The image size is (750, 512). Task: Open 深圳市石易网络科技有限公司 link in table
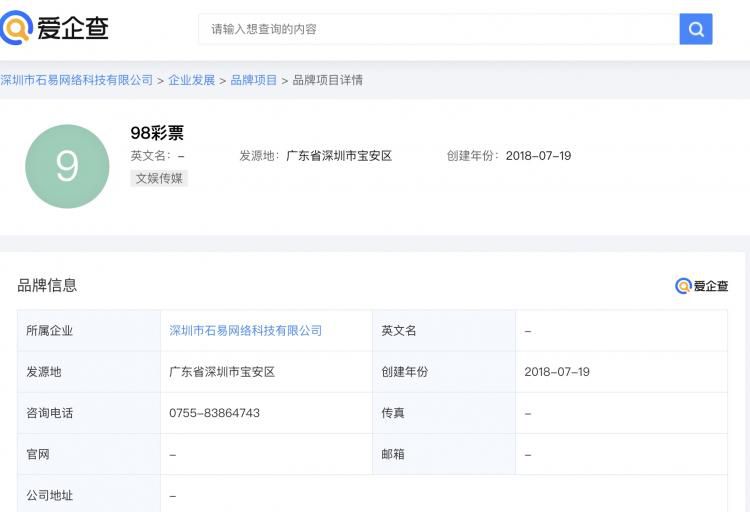pyautogui.click(x=245, y=331)
